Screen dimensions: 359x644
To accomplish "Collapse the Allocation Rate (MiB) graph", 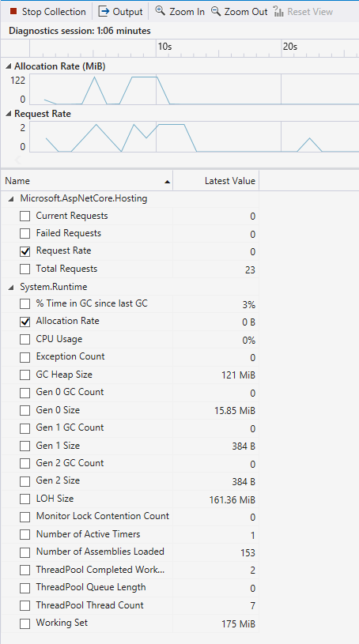I will click(9, 66).
